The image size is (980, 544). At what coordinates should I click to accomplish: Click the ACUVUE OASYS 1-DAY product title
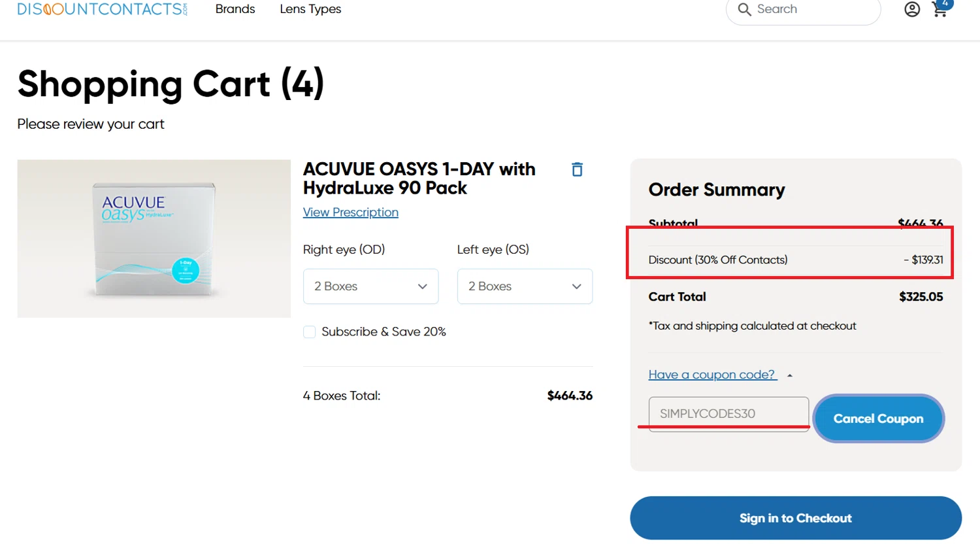419,178
